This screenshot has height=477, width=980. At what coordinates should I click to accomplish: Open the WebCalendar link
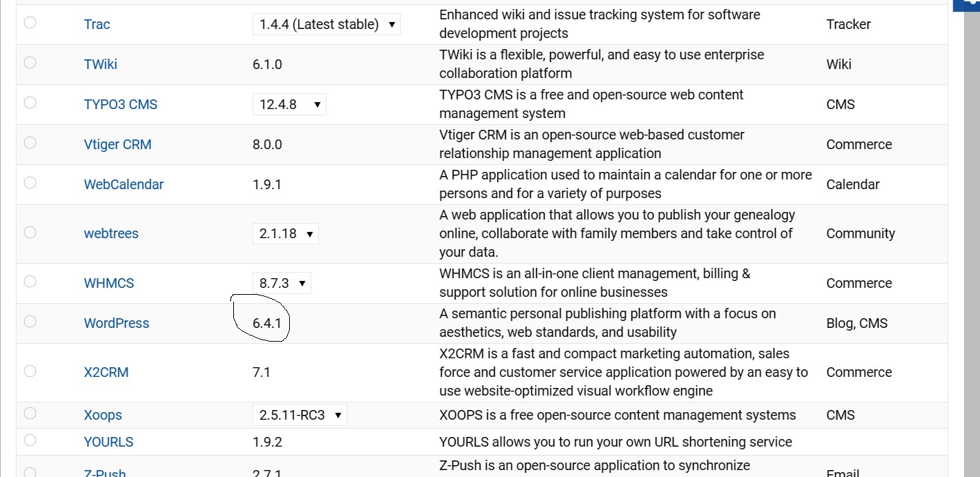(x=124, y=184)
